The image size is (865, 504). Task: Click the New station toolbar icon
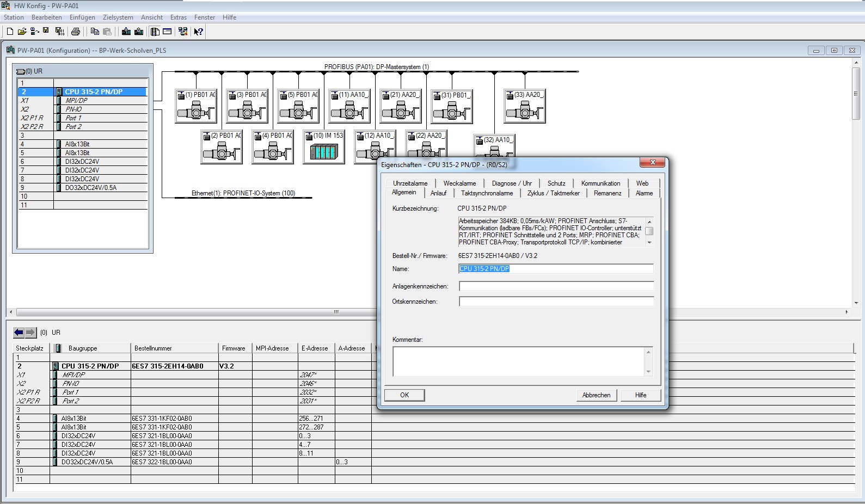[10, 32]
